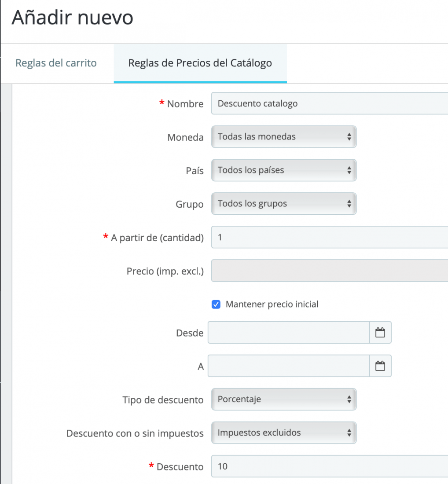Select Reglas de Precios del Catálogo tab

pos(200,63)
